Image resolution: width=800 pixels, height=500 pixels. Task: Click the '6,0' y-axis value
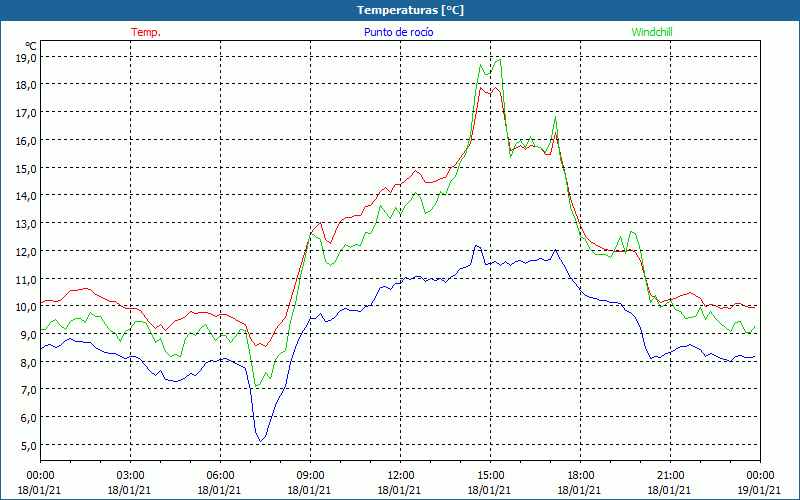[x=28, y=418]
